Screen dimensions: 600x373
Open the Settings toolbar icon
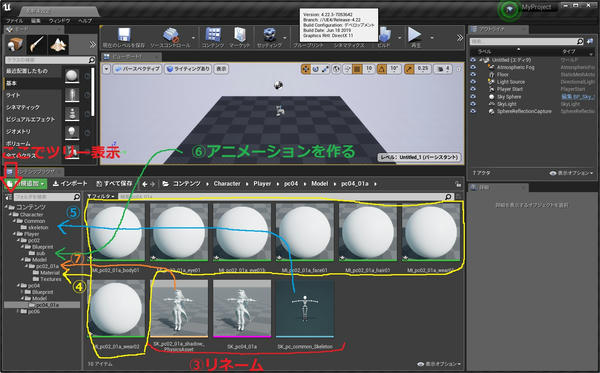269,37
